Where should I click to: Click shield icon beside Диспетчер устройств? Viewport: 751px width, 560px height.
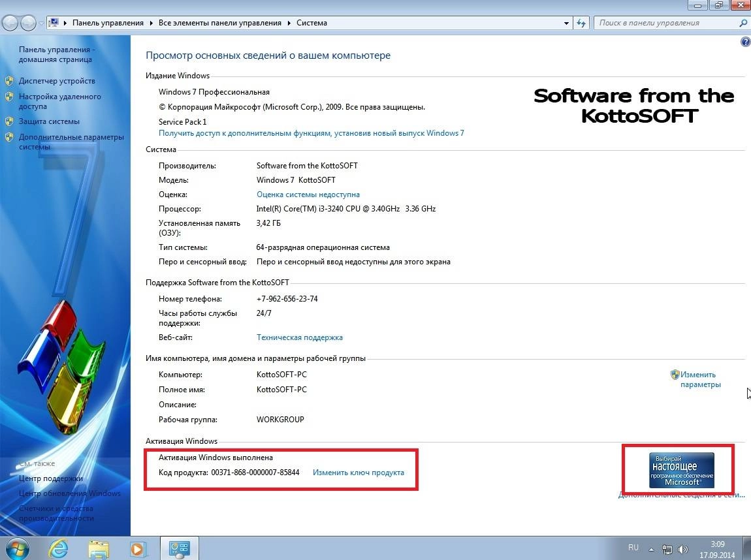click(9, 81)
